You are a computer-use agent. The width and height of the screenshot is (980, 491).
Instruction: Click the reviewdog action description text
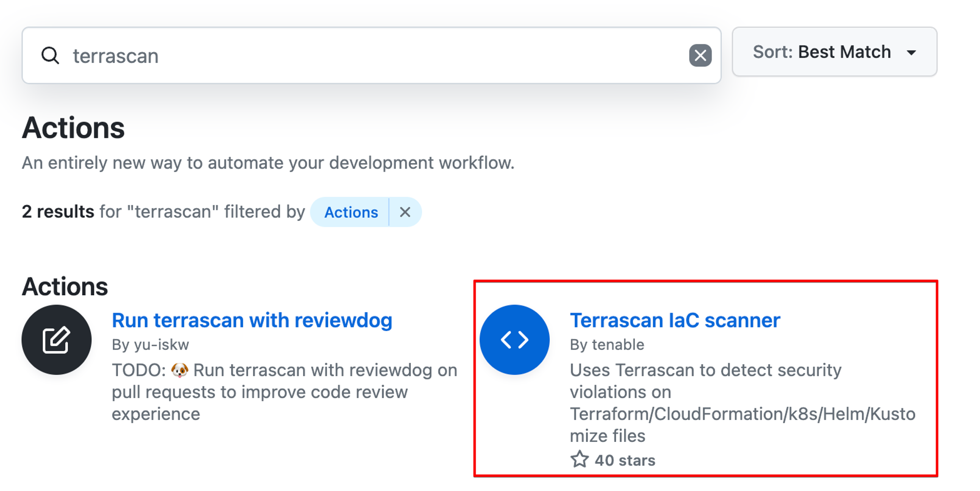284,392
